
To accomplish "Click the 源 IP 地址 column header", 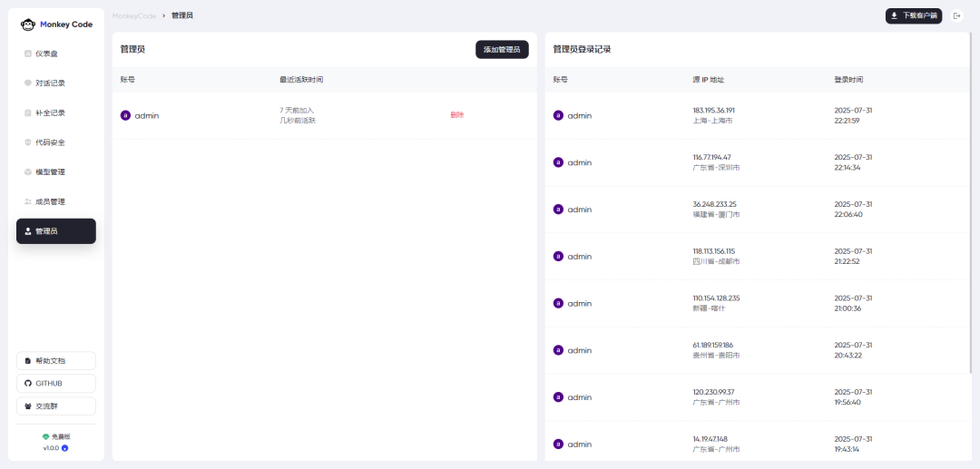I will coord(709,80).
